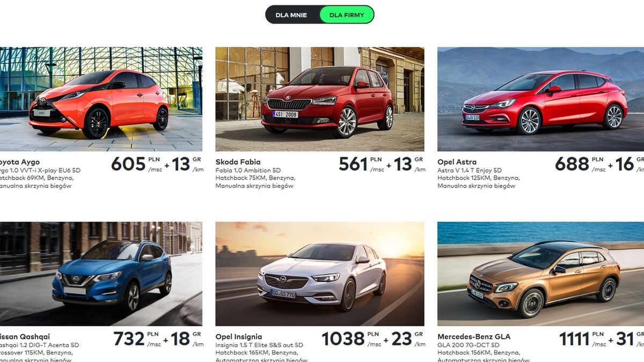644x362 pixels.
Task: Select the DLA FIRMY option
Action: click(x=347, y=15)
